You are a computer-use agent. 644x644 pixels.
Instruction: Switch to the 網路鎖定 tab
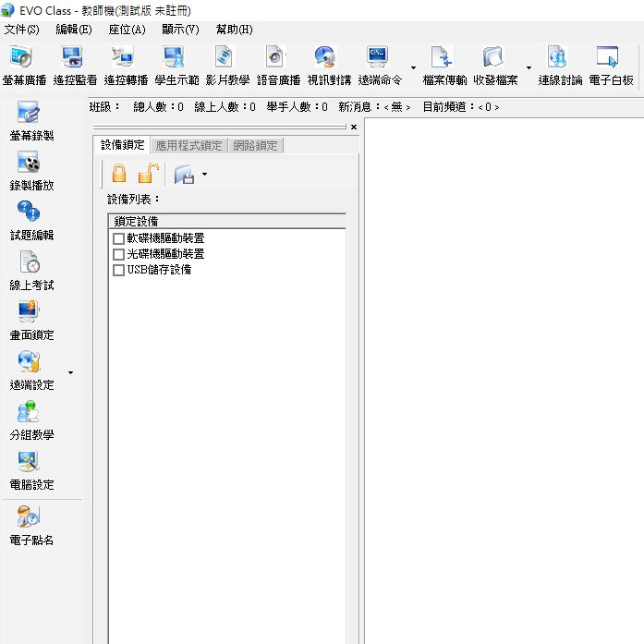(x=255, y=145)
